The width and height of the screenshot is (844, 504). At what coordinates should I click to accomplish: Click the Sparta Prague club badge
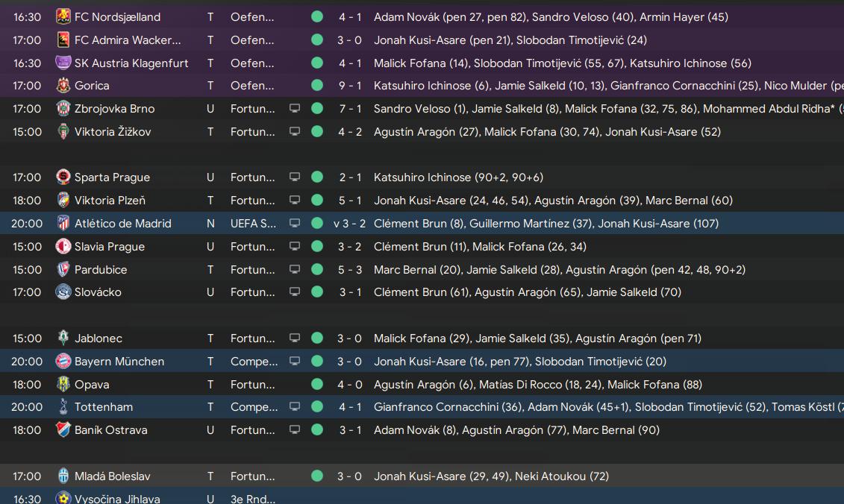coord(63,177)
